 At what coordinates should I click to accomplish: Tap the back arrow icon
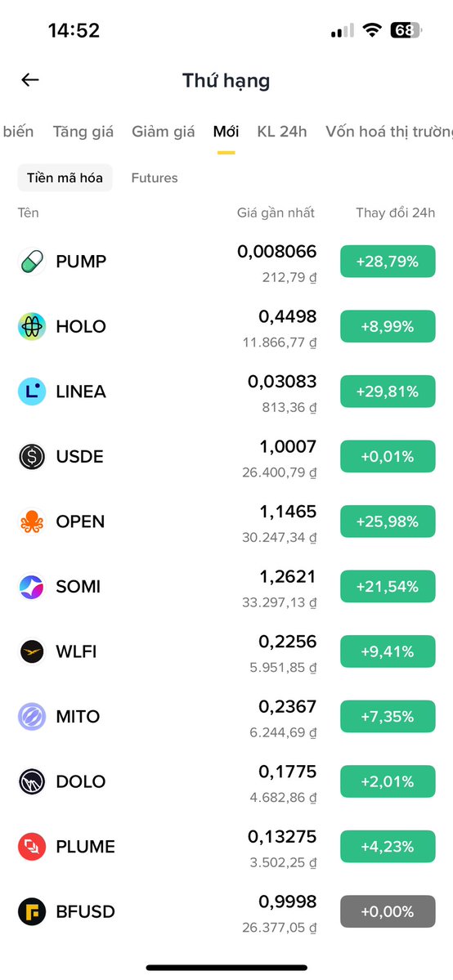coord(30,80)
